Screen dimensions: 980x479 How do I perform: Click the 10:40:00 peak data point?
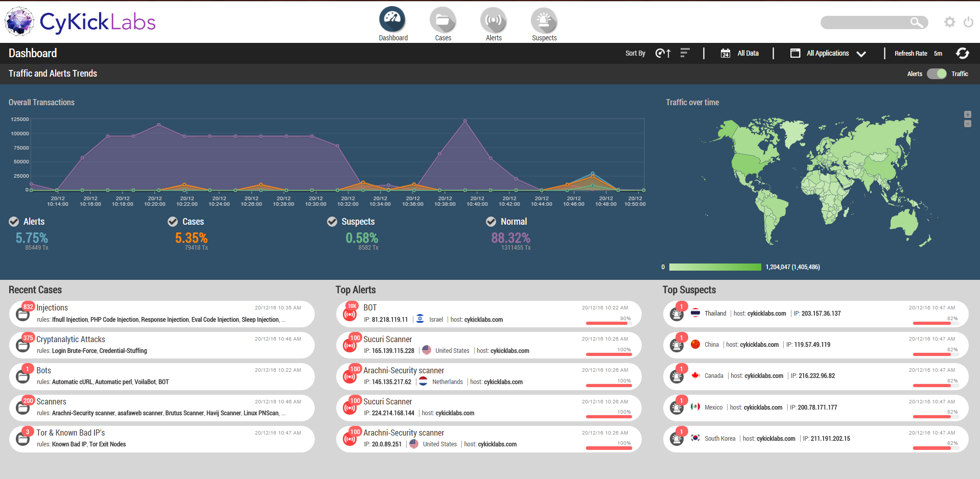tap(465, 121)
